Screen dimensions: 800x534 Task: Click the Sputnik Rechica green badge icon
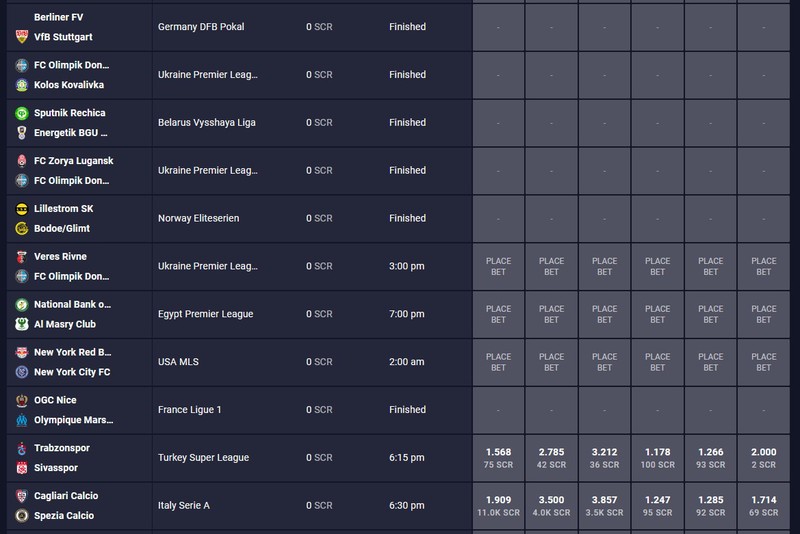21,113
